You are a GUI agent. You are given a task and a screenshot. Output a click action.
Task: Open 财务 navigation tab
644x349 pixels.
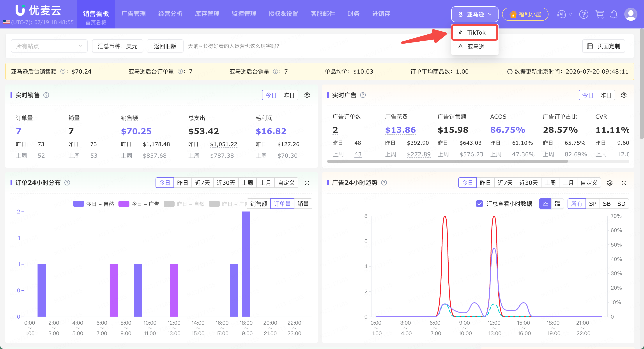[x=353, y=14]
